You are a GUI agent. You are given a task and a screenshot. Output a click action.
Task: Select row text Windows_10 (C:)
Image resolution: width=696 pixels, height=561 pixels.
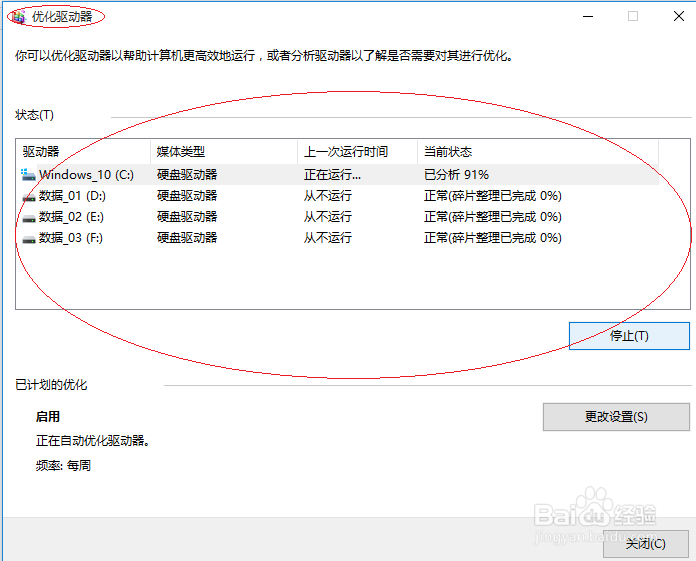pos(86,175)
